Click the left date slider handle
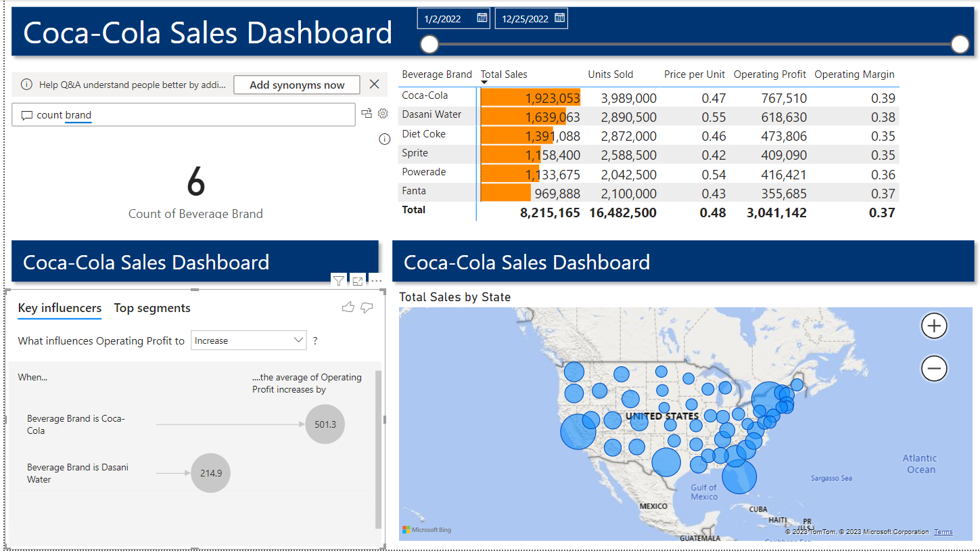The width and height of the screenshot is (980, 553). (x=429, y=45)
